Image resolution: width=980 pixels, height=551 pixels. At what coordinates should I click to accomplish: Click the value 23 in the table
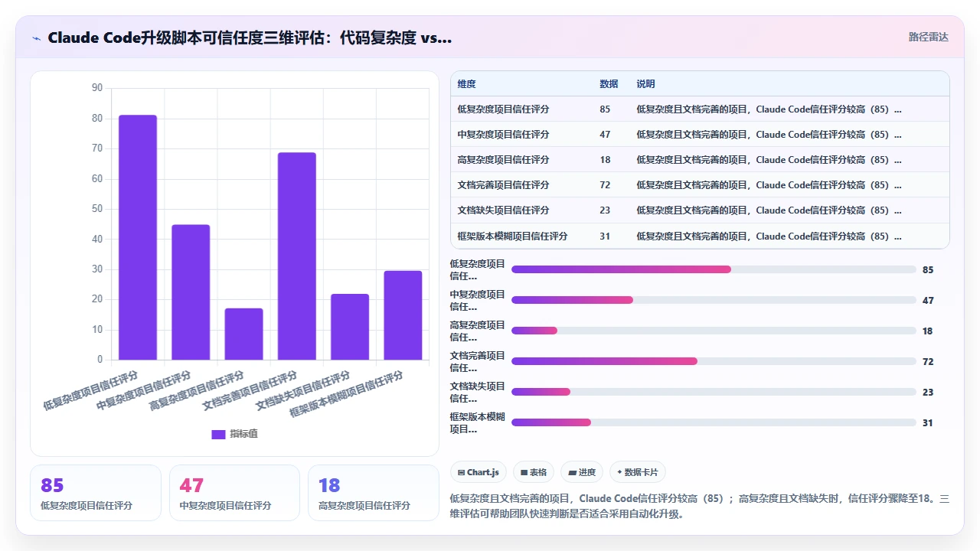point(605,210)
